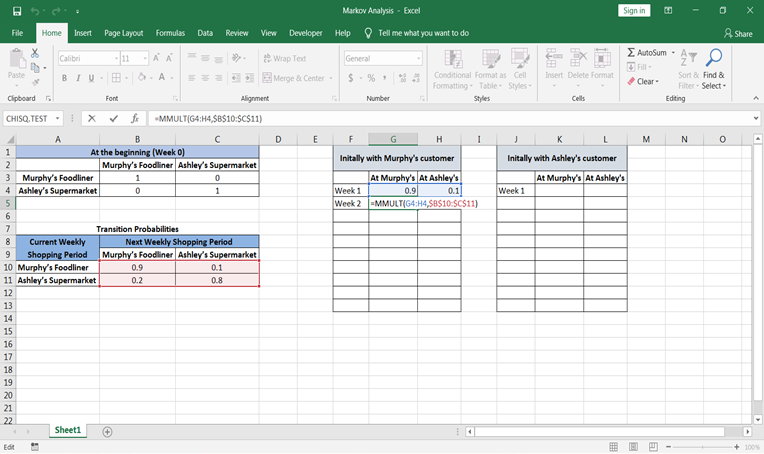Open the Format cells menu
Screen dimensions: 764x454
pos(602,68)
